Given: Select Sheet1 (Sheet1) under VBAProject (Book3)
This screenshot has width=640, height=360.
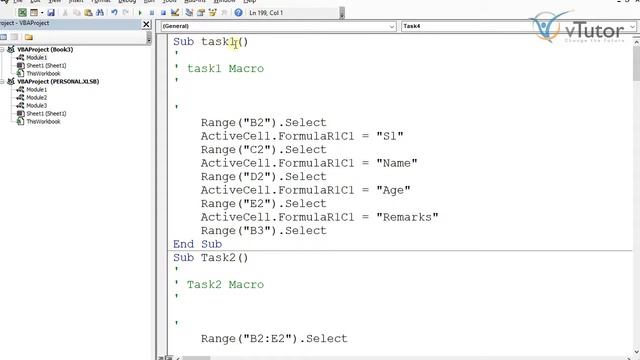Looking at the screenshot, I should point(46,65).
